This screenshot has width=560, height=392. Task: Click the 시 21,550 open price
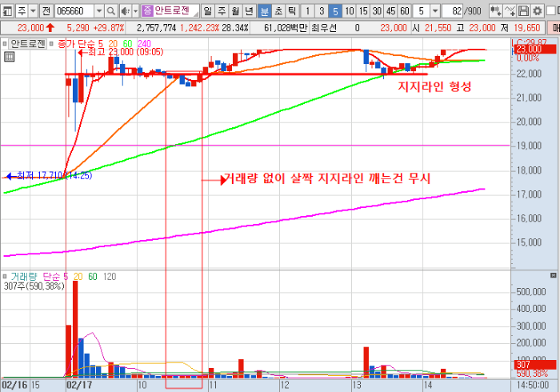pos(431,28)
